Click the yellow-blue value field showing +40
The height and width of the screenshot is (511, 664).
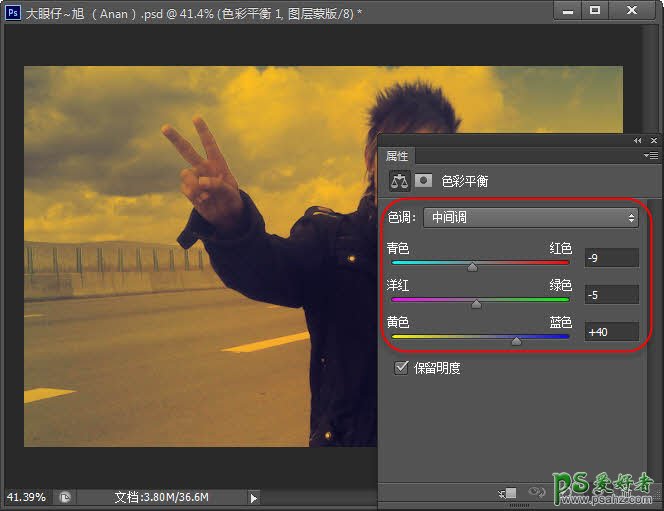[x=611, y=331]
